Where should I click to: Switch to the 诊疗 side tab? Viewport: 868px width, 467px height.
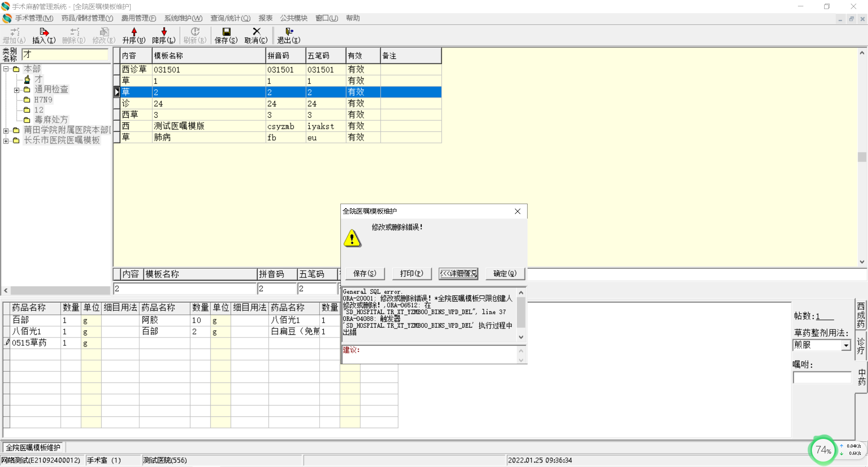861,346
